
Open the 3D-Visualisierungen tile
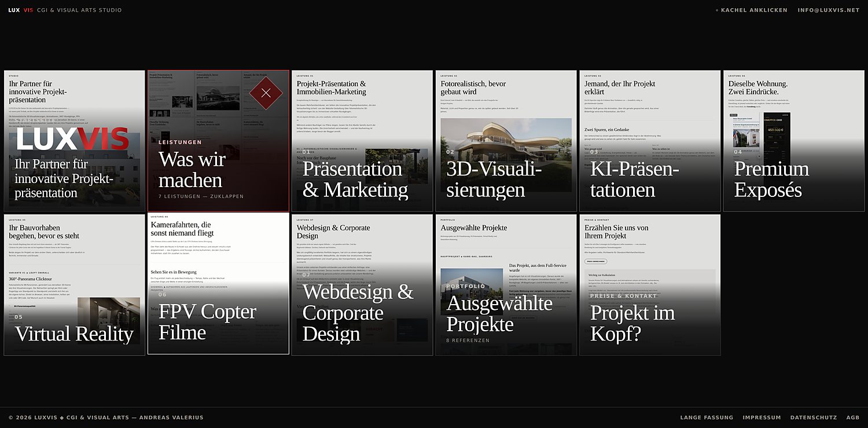506,141
